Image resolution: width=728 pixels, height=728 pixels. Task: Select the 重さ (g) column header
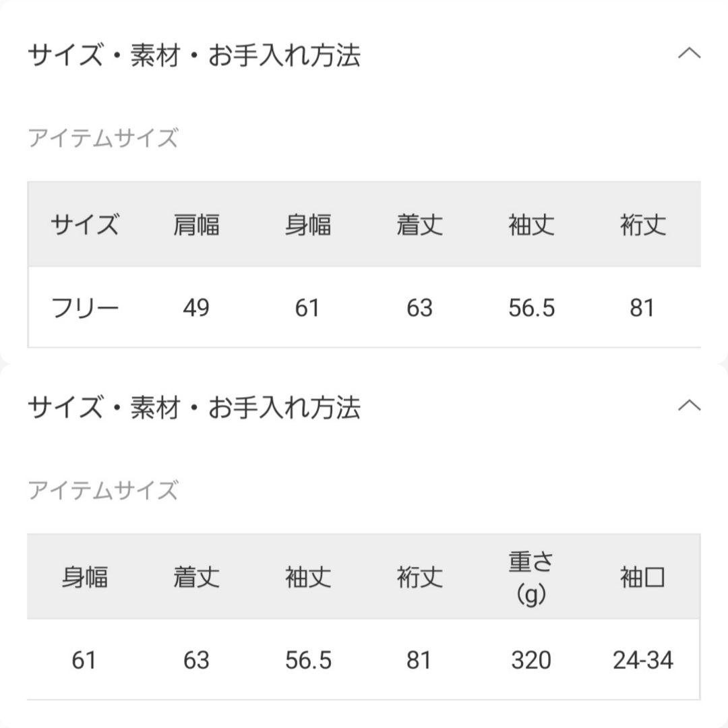pyautogui.click(x=530, y=578)
